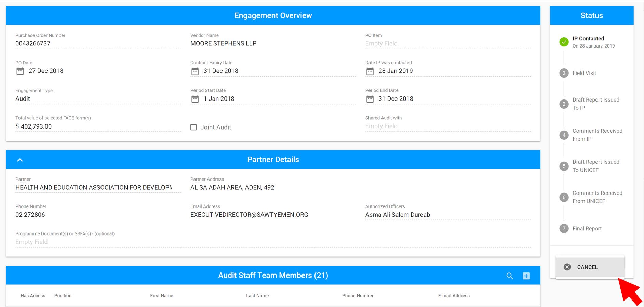Viewport: 644px width, 307px height.
Task: Collapse the Partner Details section
Action: point(20,160)
